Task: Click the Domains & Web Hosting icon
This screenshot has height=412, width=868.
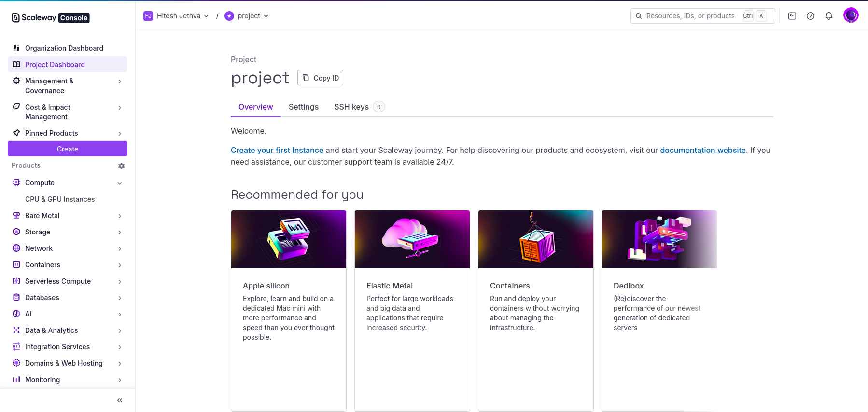Action: click(16, 363)
